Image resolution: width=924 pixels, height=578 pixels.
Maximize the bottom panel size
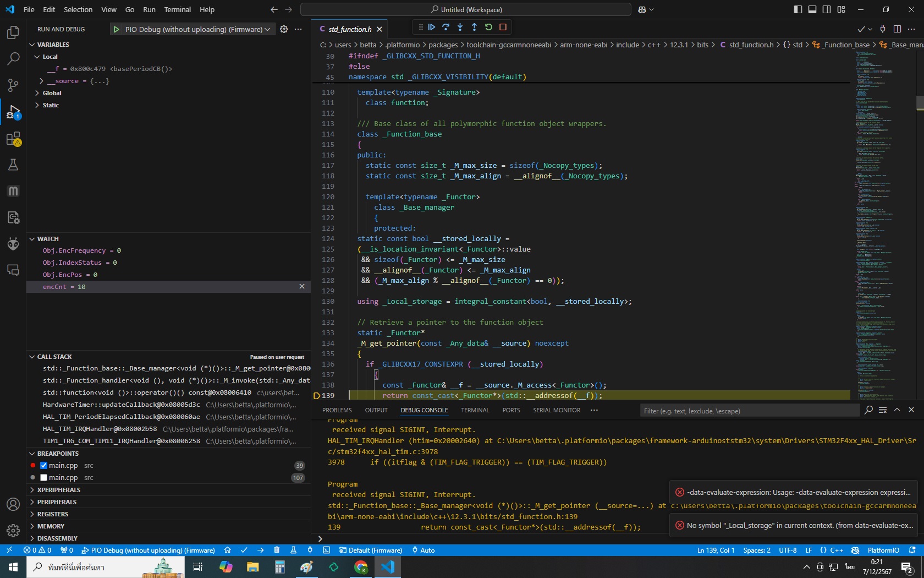click(897, 410)
